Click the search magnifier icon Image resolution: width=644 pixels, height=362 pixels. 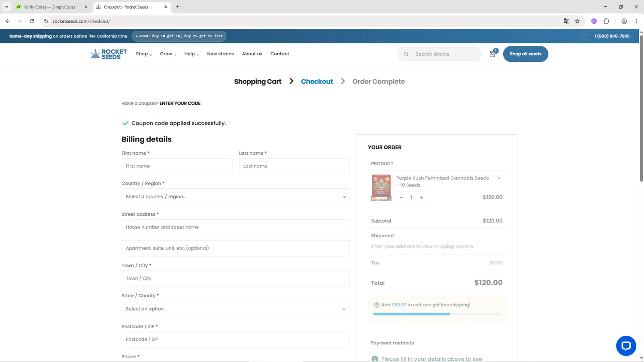point(406,54)
